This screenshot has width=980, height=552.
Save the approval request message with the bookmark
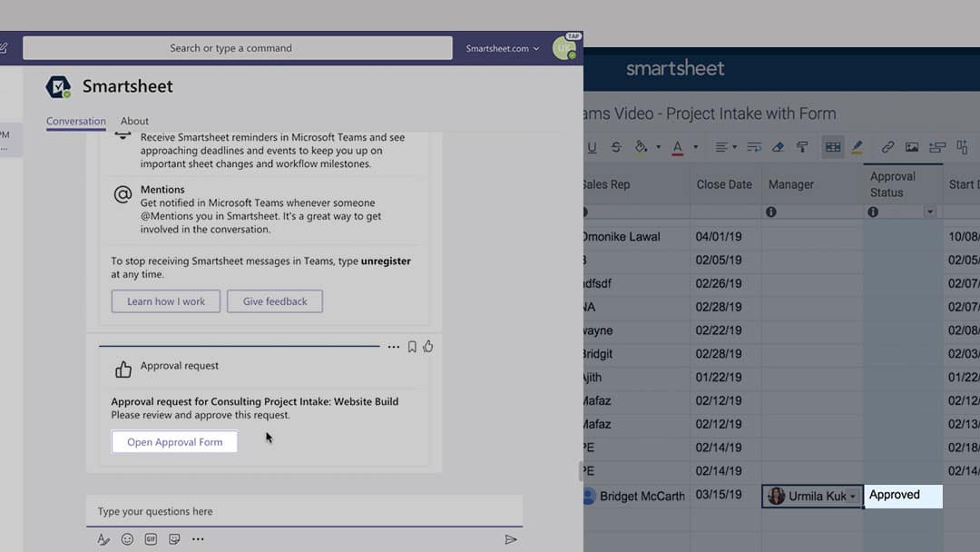click(x=412, y=346)
